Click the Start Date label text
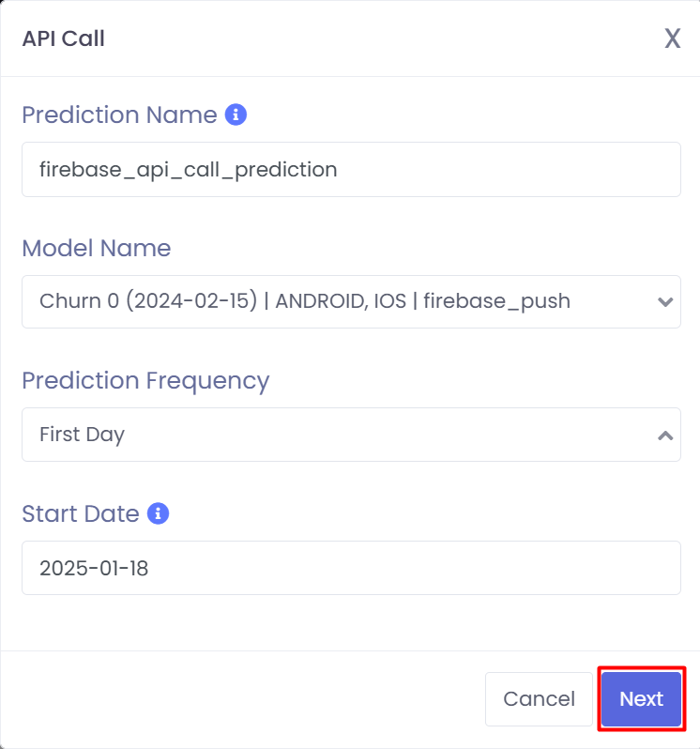The height and width of the screenshot is (749, 700). pos(81,514)
